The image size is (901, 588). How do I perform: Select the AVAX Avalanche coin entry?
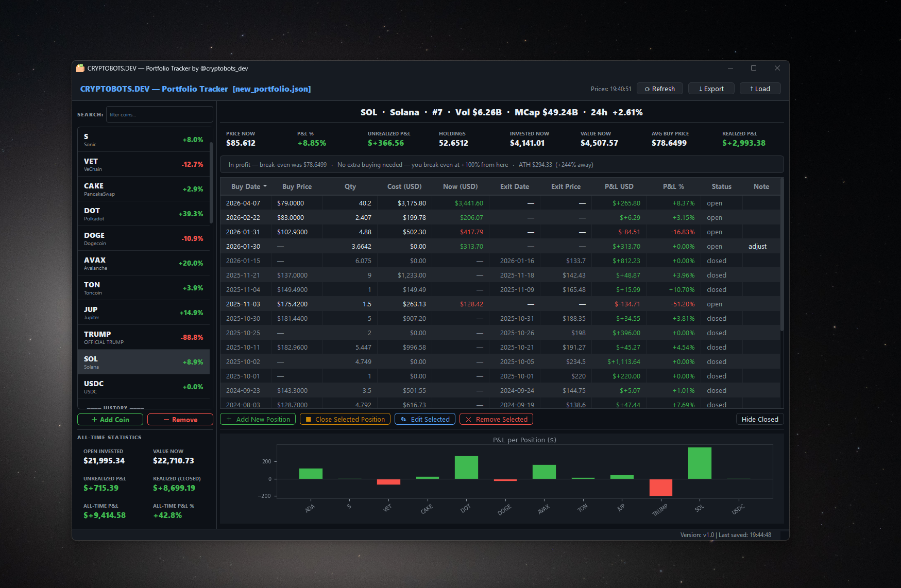point(143,263)
